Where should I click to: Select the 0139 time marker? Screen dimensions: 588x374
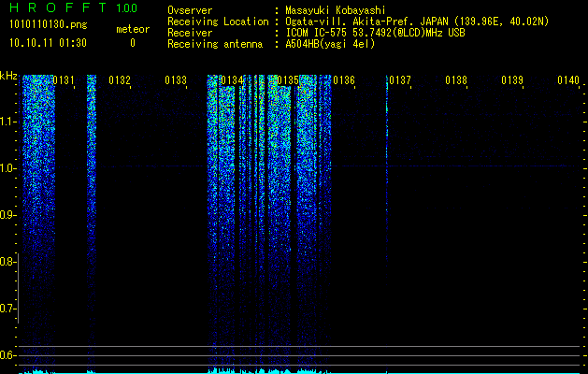pos(512,80)
